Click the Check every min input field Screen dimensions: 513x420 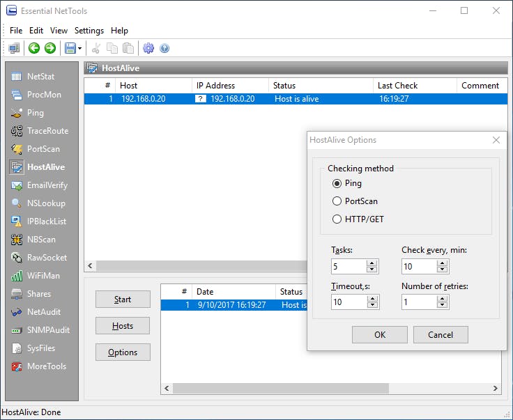click(420, 266)
